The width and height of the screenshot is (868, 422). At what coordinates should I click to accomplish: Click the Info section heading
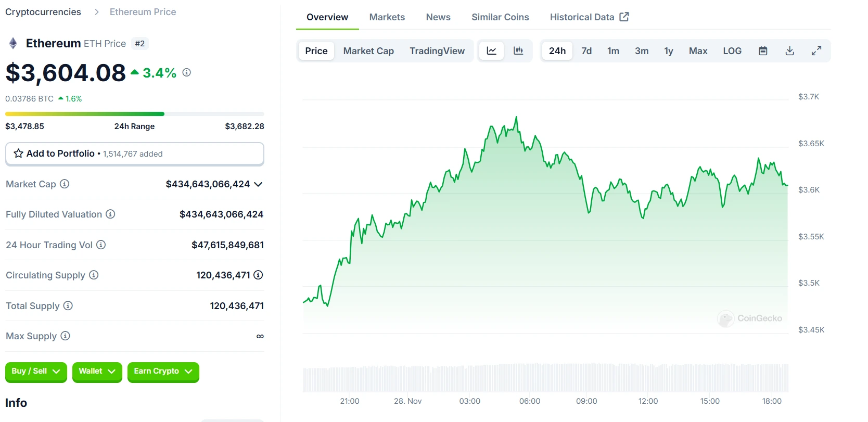[16, 403]
